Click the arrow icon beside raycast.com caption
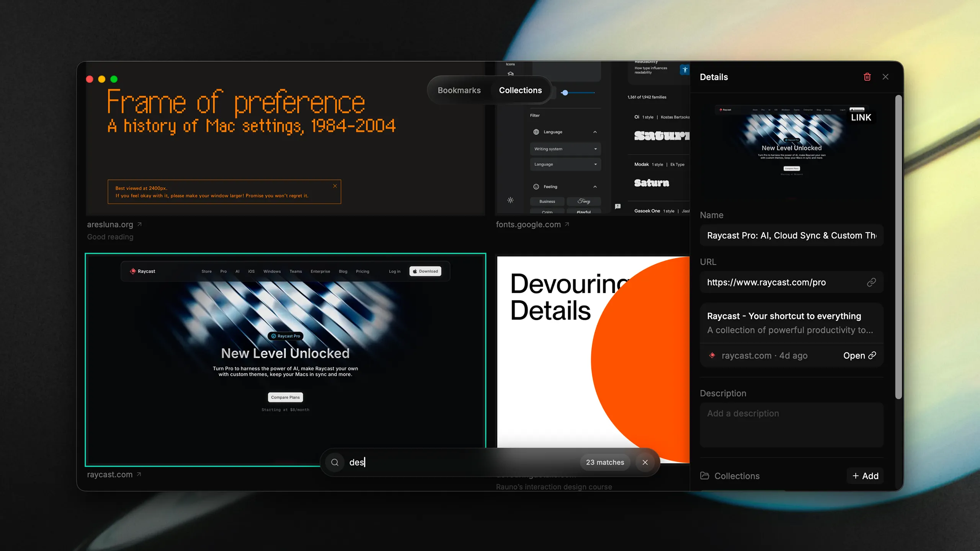The width and height of the screenshot is (980, 551). (x=139, y=474)
